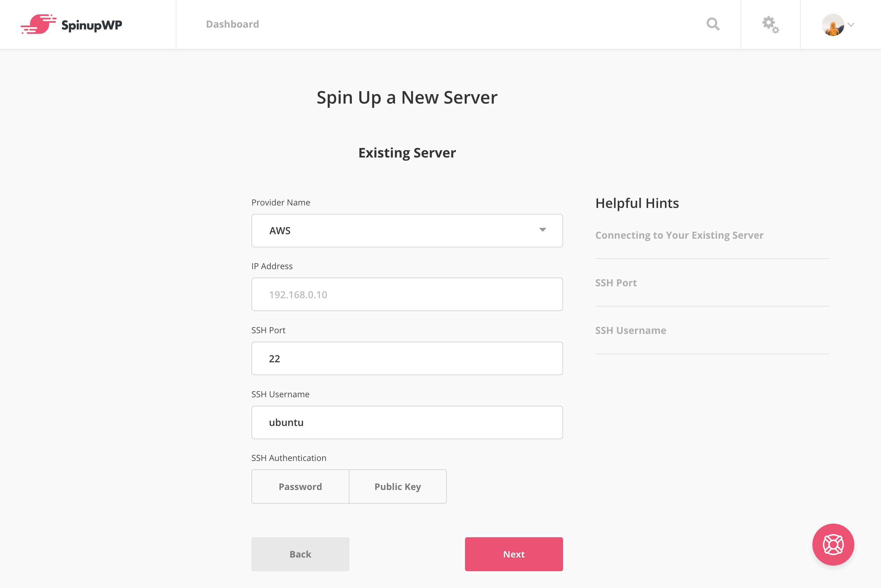The image size is (881, 588).
Task: Select the Password authentication toggle
Action: 300,486
